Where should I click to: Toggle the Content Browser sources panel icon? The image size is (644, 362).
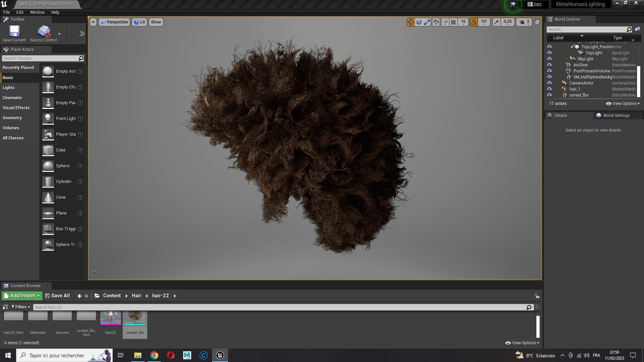coord(5,307)
